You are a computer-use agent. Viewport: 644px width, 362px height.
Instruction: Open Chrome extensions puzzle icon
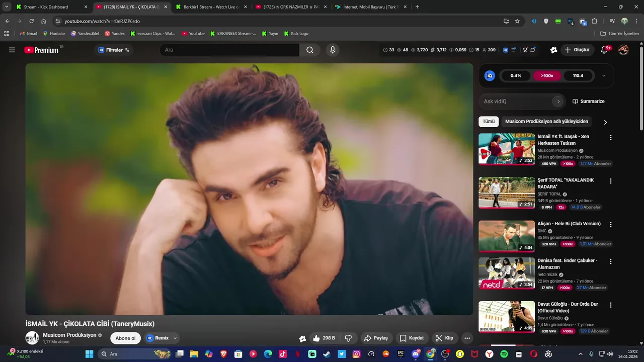click(595, 21)
